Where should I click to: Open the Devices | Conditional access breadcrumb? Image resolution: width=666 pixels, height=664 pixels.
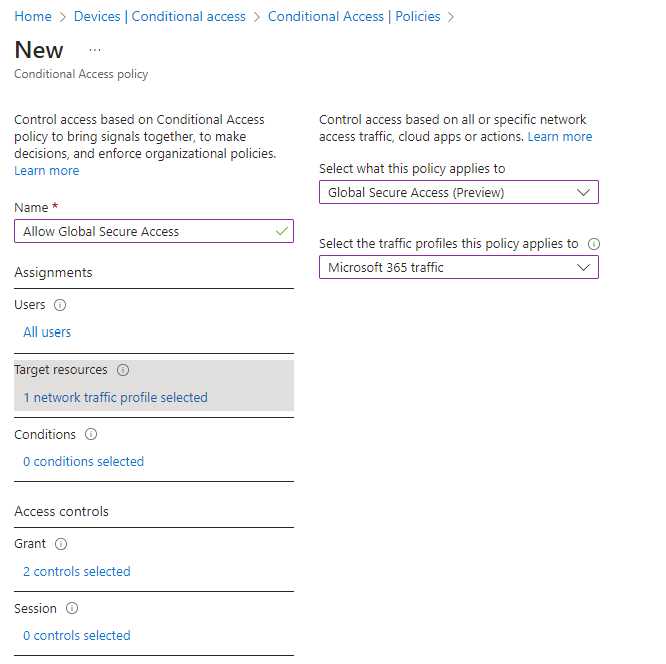coord(160,16)
